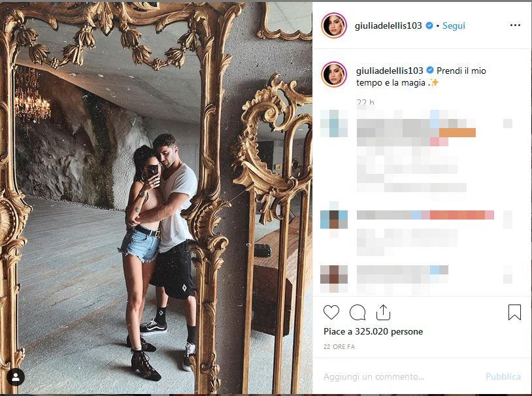The height and width of the screenshot is (396, 532).
Task: Show tagged people icon on the photo
Action: pos(16,376)
